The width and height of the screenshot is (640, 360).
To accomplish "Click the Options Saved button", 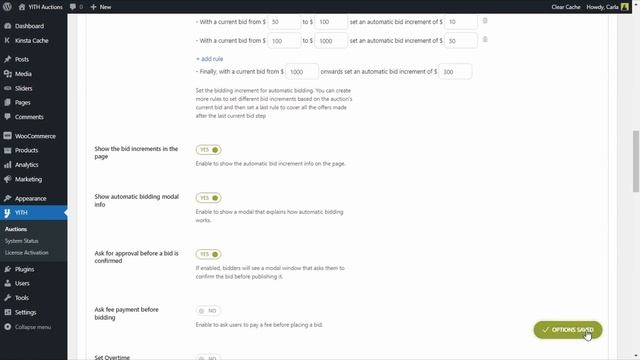I will (x=568, y=330).
